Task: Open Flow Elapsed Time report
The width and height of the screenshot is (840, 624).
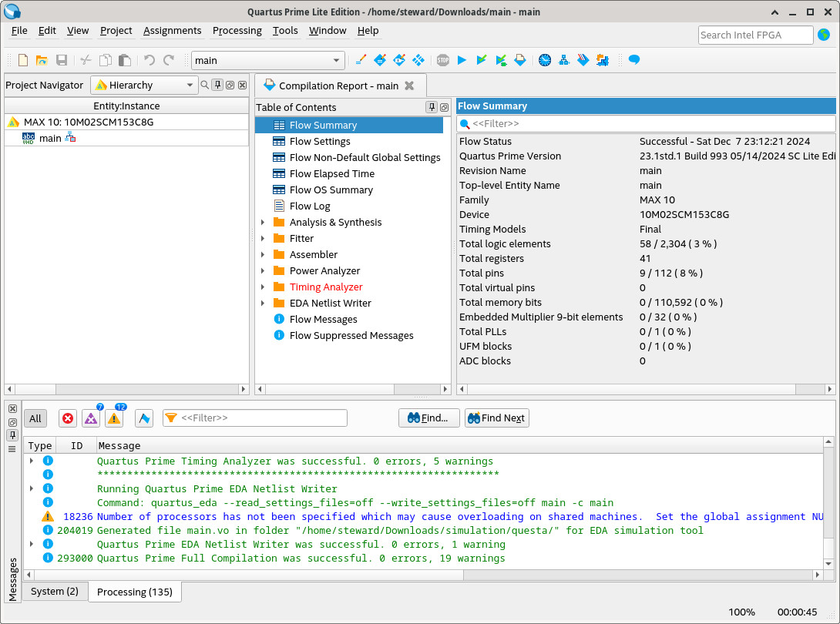Action: pos(331,173)
